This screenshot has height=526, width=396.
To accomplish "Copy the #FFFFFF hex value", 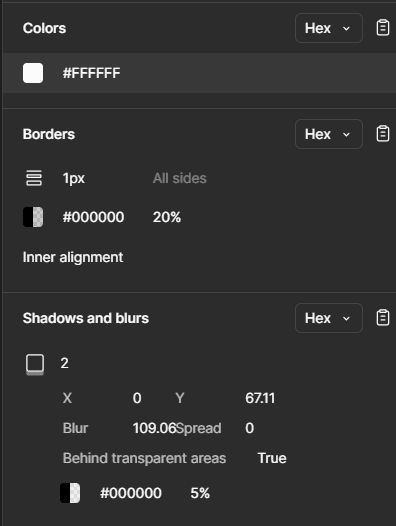I will pyautogui.click(x=91, y=73).
